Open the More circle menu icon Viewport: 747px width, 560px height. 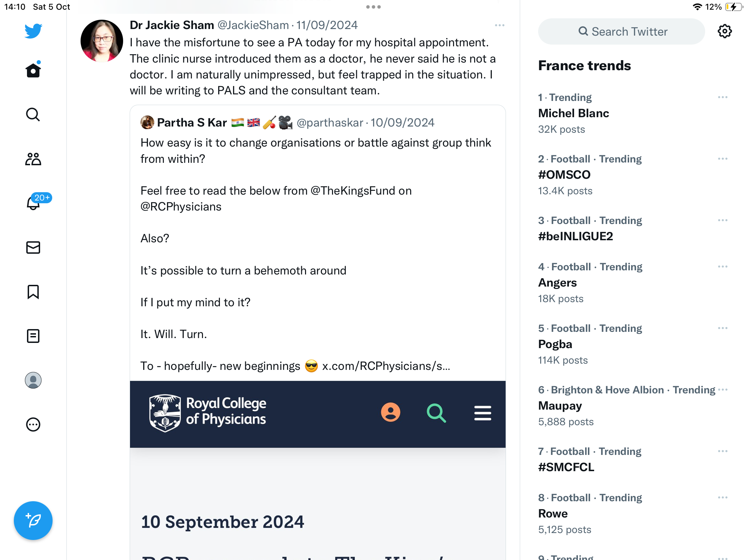coord(33,424)
